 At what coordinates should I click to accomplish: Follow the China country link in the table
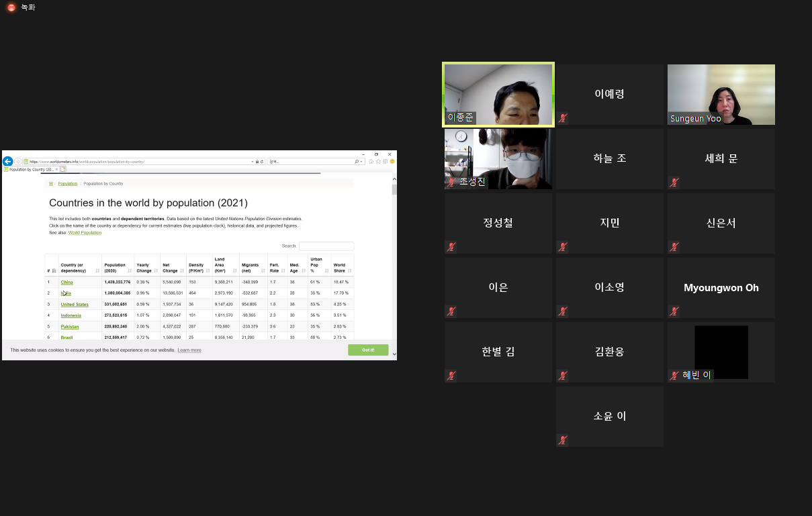tap(66, 282)
